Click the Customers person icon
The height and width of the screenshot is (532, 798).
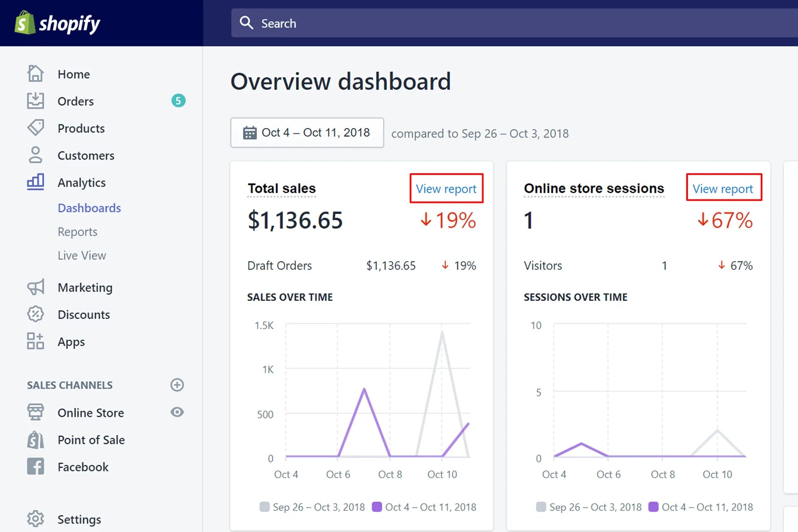click(x=35, y=155)
